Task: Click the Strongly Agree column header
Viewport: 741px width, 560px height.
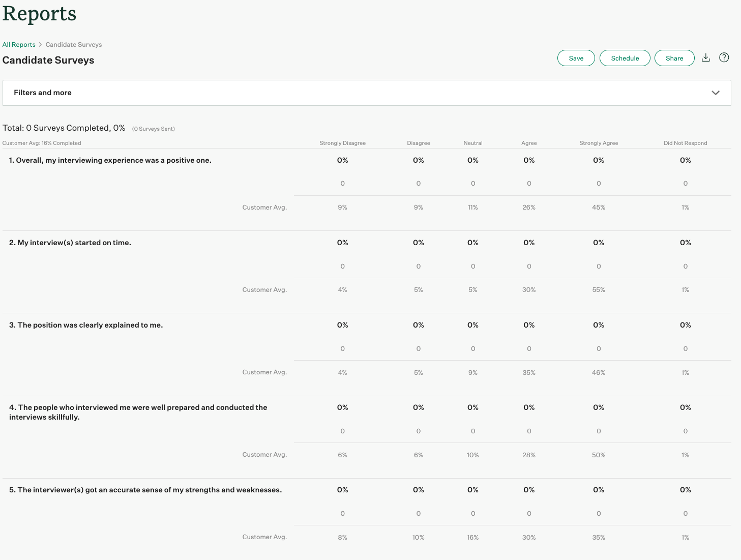Action: pyautogui.click(x=599, y=143)
